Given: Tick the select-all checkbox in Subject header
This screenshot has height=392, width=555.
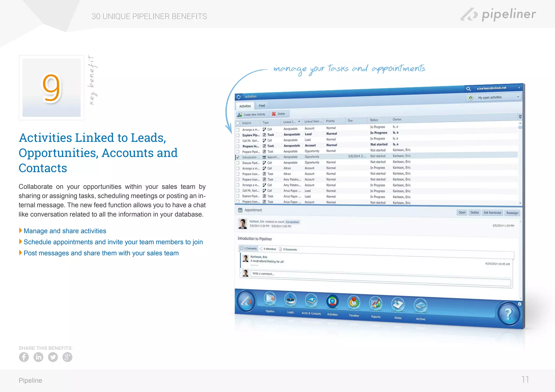Looking at the screenshot, I should pos(238,123).
